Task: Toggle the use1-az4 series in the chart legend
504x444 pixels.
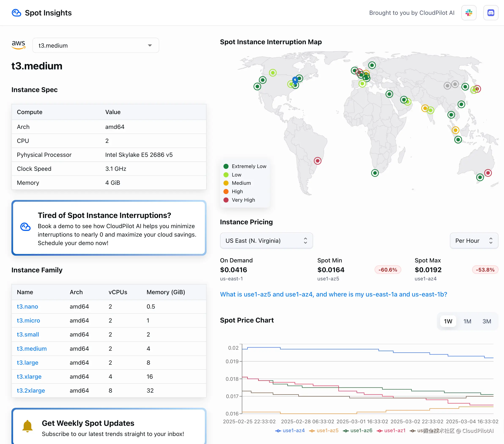Action: point(290,430)
